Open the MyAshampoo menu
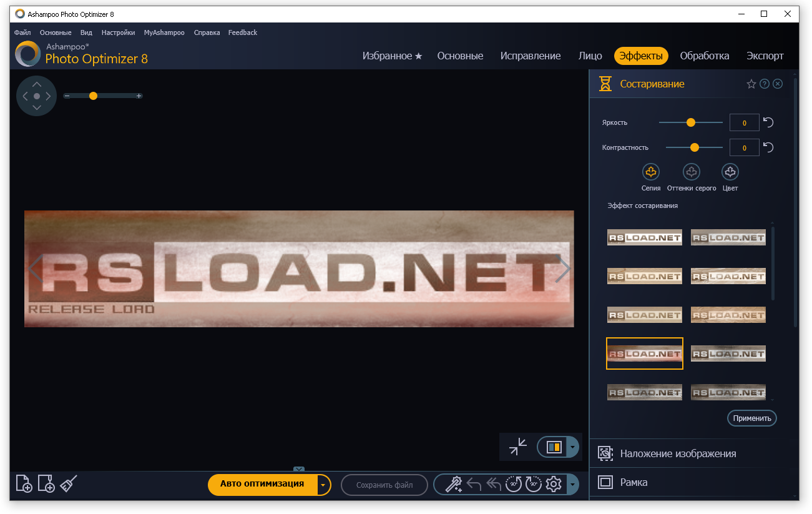812x514 pixels. click(164, 32)
